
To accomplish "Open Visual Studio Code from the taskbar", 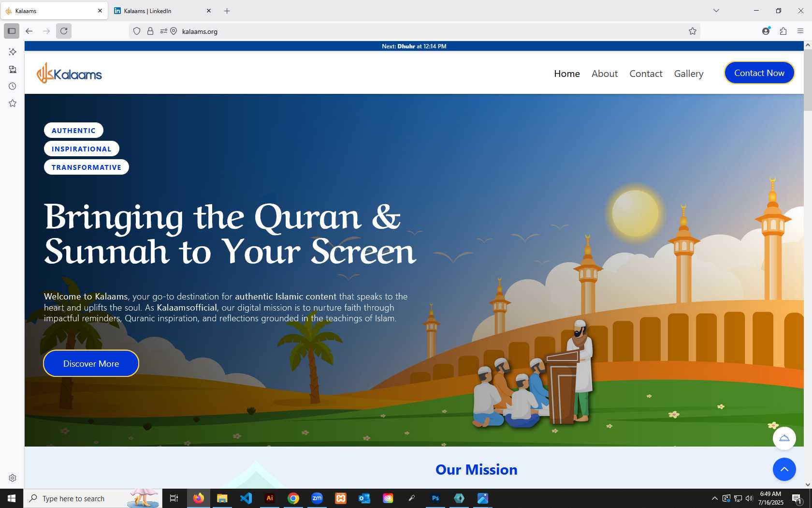I will pyautogui.click(x=246, y=498).
